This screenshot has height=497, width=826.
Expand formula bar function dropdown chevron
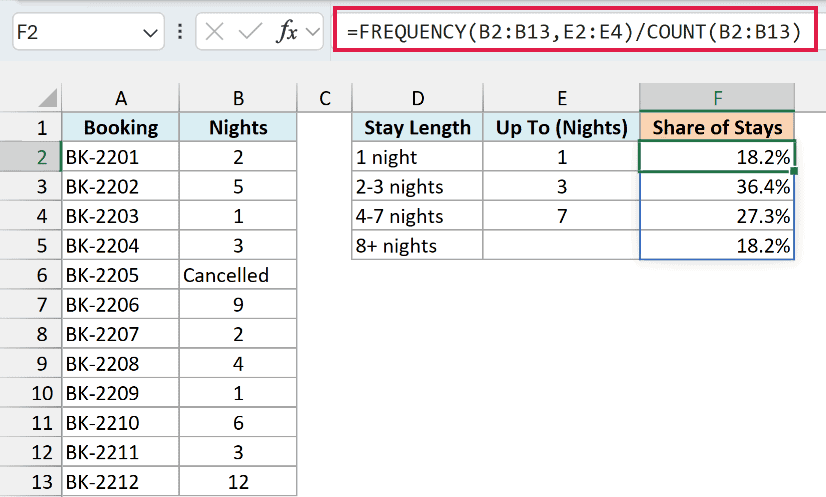(312, 32)
